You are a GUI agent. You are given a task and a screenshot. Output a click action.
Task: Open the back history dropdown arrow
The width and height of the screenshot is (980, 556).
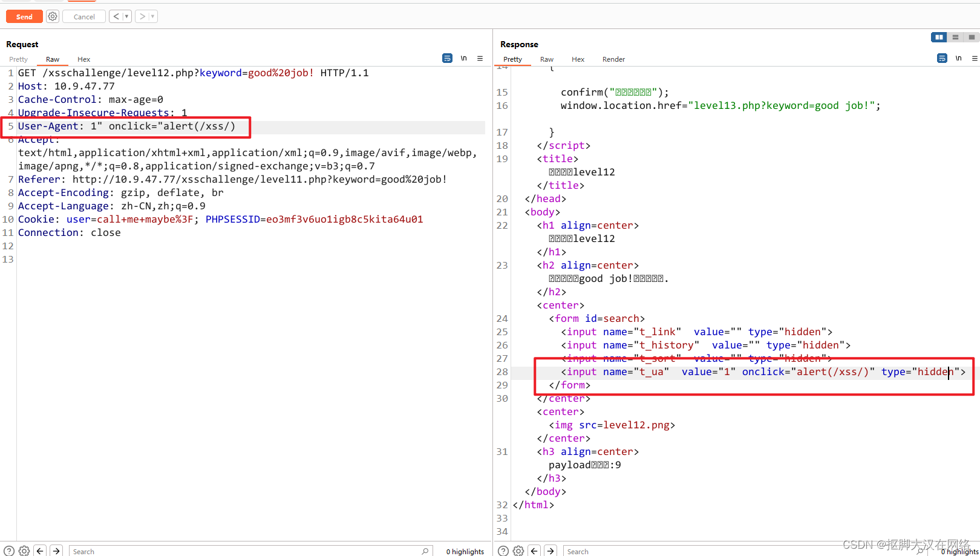point(127,16)
